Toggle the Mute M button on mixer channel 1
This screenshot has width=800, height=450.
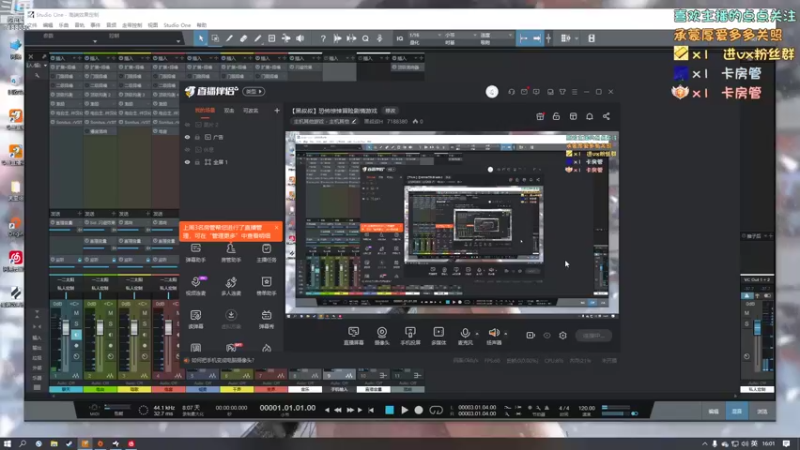point(76,313)
